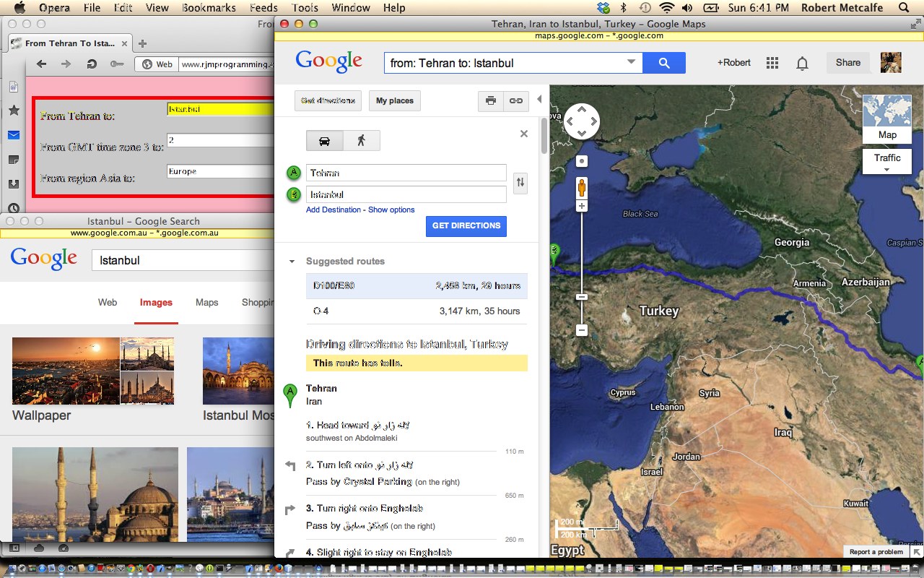Open a new tab with the plus button
Screen dimensions: 924x578
pos(143,43)
